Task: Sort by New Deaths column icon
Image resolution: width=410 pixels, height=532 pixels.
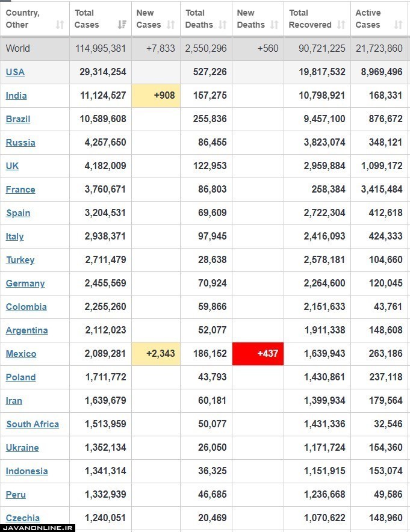Action: tap(274, 25)
